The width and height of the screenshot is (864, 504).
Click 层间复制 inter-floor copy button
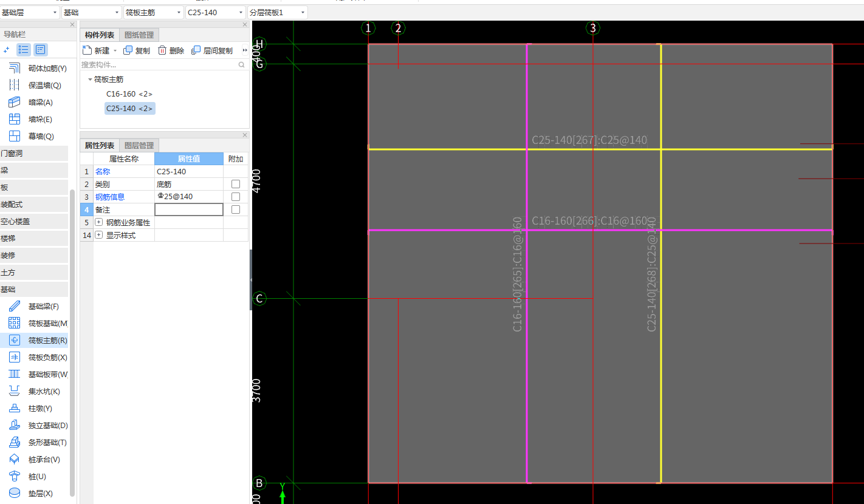tap(212, 50)
